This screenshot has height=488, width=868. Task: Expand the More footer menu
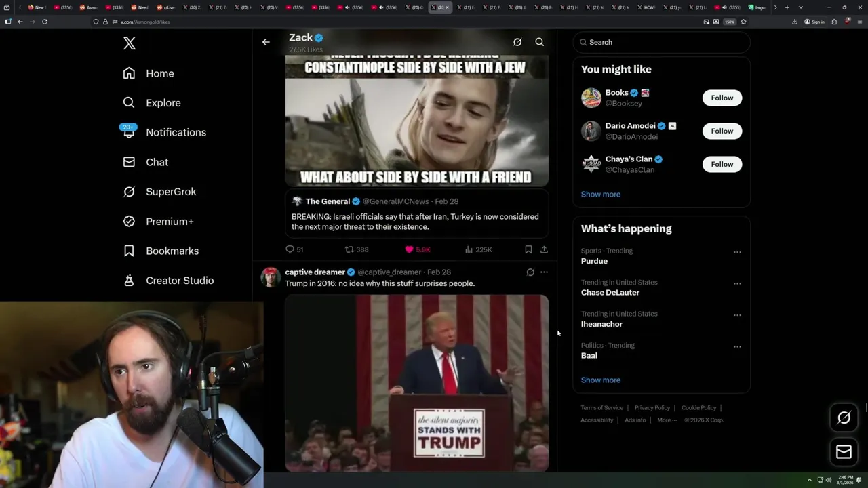(x=667, y=420)
